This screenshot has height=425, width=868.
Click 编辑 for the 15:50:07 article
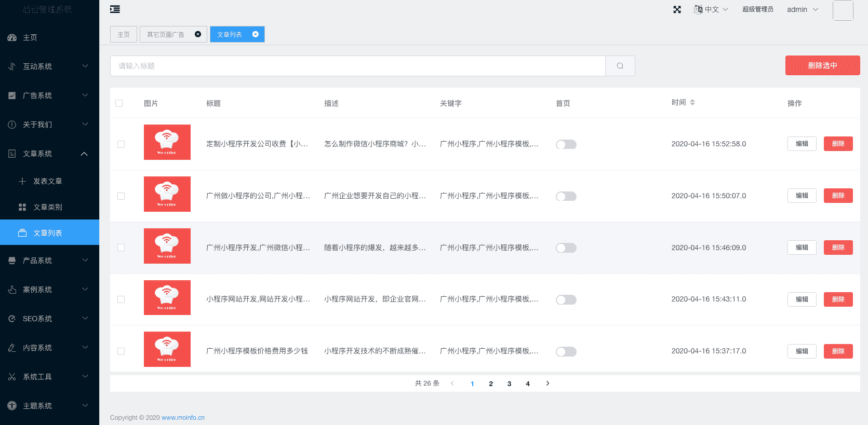point(802,196)
